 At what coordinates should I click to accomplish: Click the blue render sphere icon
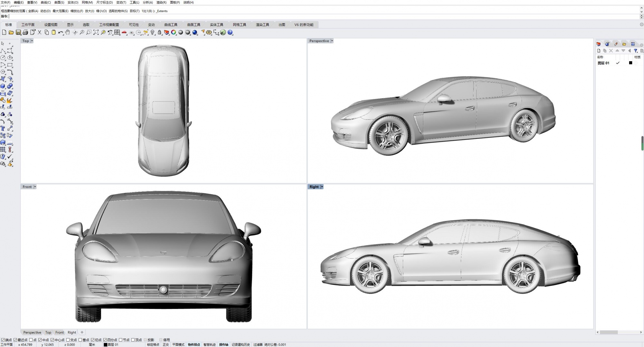click(195, 32)
